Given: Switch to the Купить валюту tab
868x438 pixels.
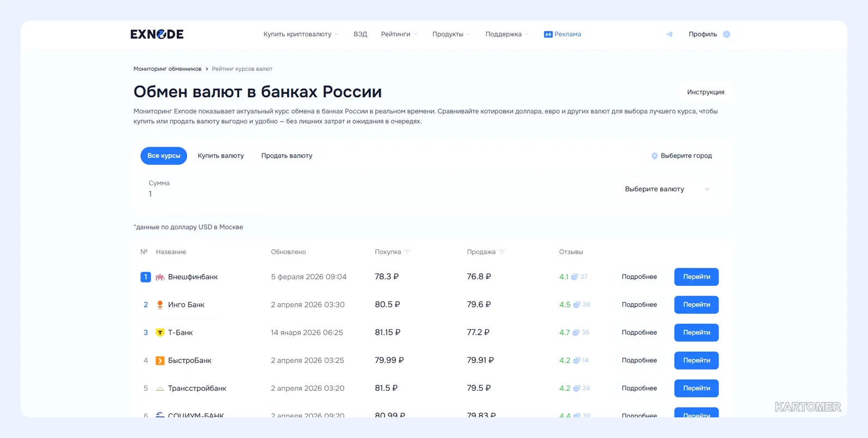Looking at the screenshot, I should pyautogui.click(x=221, y=156).
